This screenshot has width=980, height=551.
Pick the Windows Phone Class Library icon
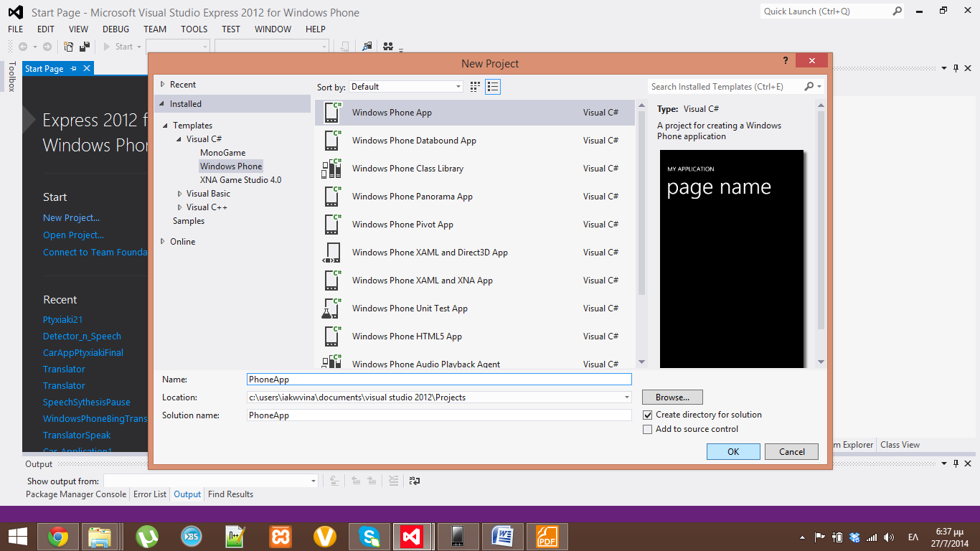pos(332,169)
